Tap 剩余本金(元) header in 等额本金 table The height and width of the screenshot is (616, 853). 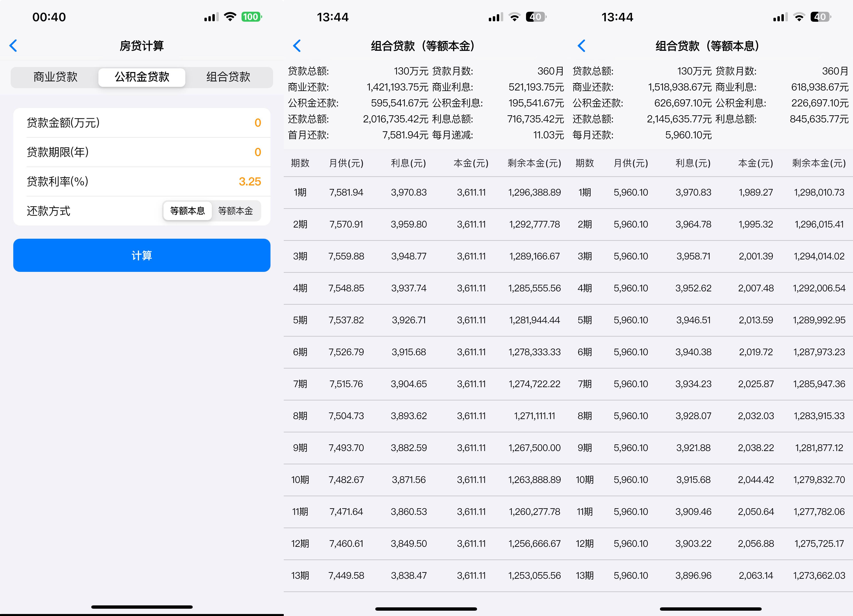click(x=534, y=163)
